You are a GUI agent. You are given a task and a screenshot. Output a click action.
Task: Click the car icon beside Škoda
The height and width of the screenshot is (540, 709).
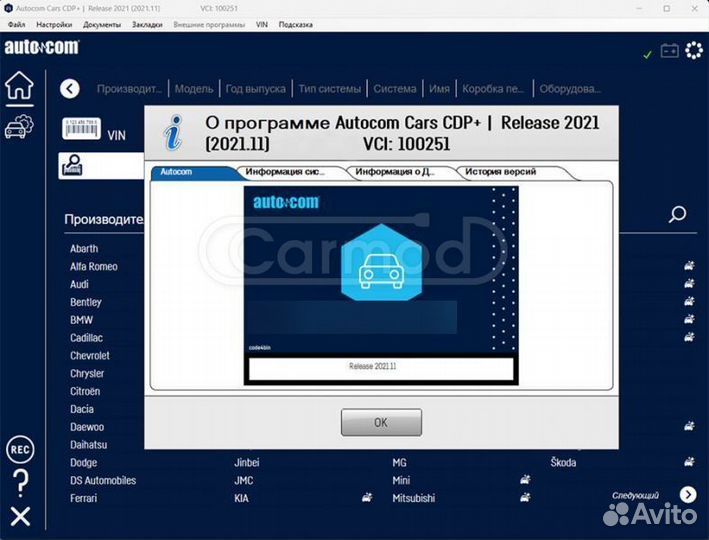(x=689, y=462)
